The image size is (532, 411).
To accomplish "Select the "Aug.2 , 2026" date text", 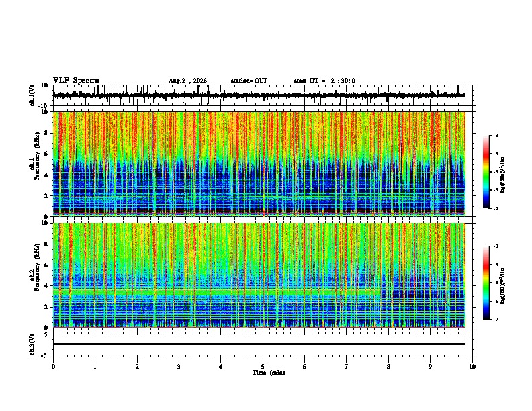I will click(x=187, y=81).
